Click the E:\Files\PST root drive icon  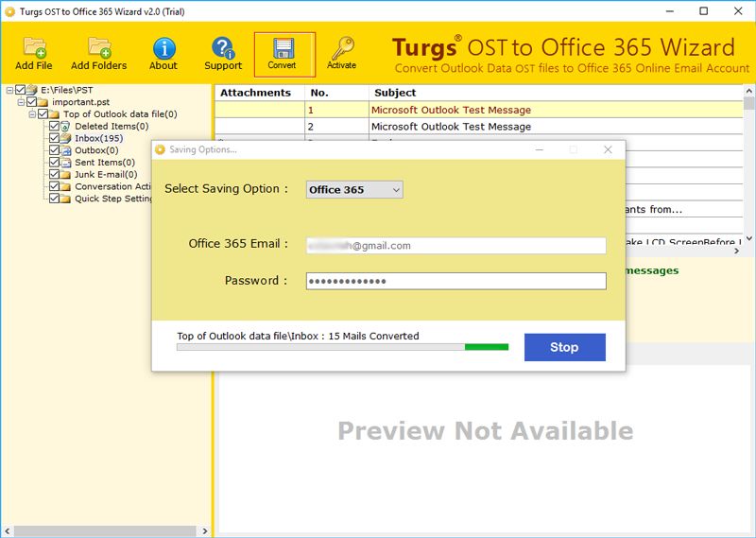[x=32, y=90]
